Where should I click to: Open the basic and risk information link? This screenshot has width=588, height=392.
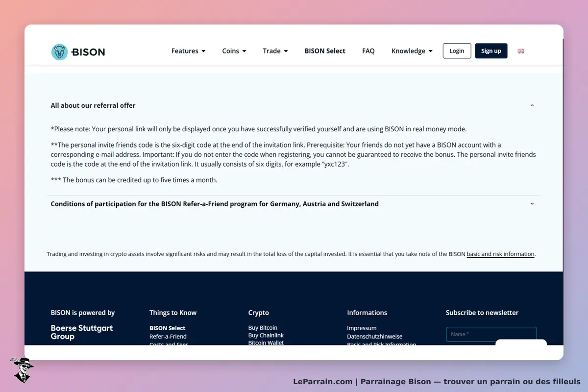(500, 254)
